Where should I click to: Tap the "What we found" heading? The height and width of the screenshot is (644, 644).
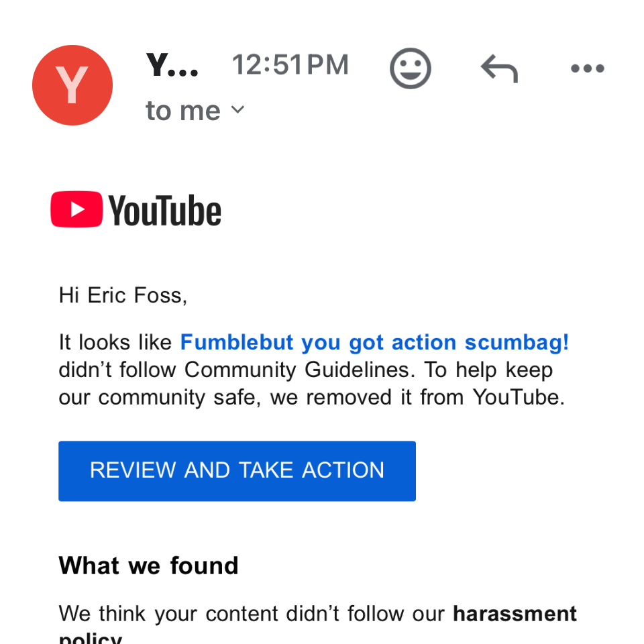click(148, 566)
